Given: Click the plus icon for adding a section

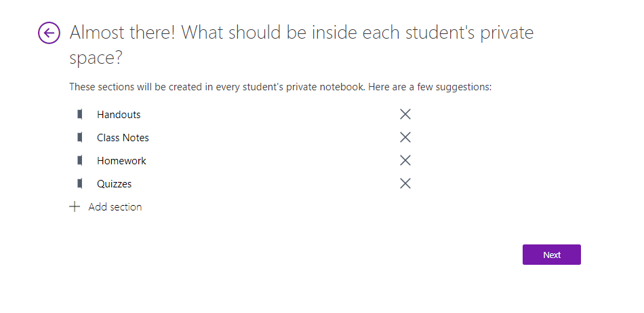Looking at the screenshot, I should pyautogui.click(x=75, y=206).
